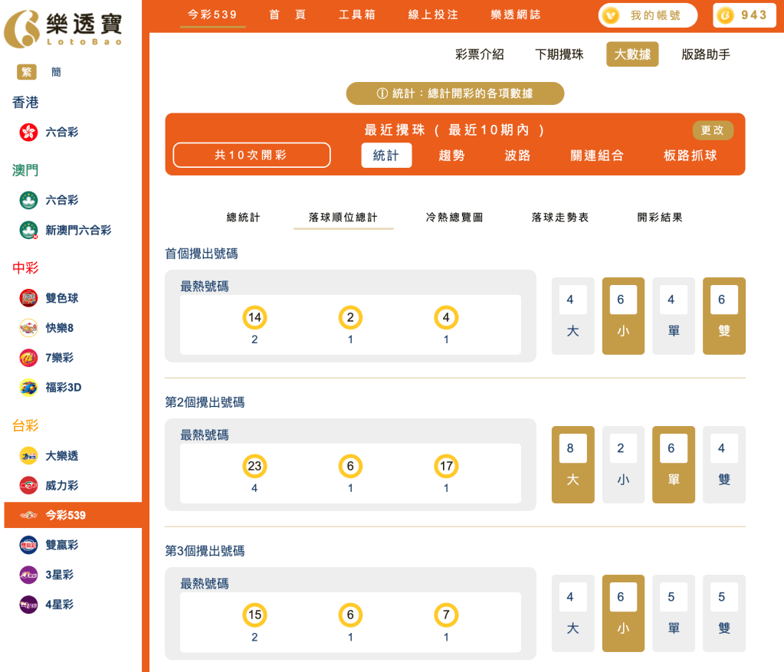Open the 943 coin balance indicator

[743, 15]
